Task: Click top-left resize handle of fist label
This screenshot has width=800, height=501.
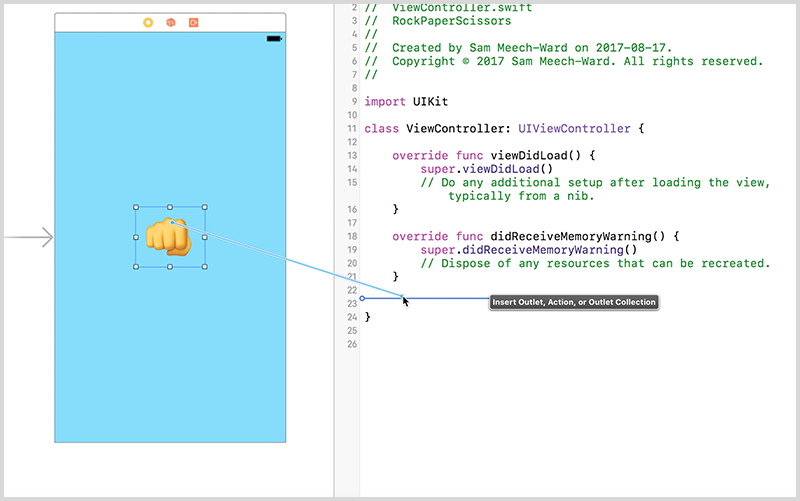Action: tap(136, 207)
